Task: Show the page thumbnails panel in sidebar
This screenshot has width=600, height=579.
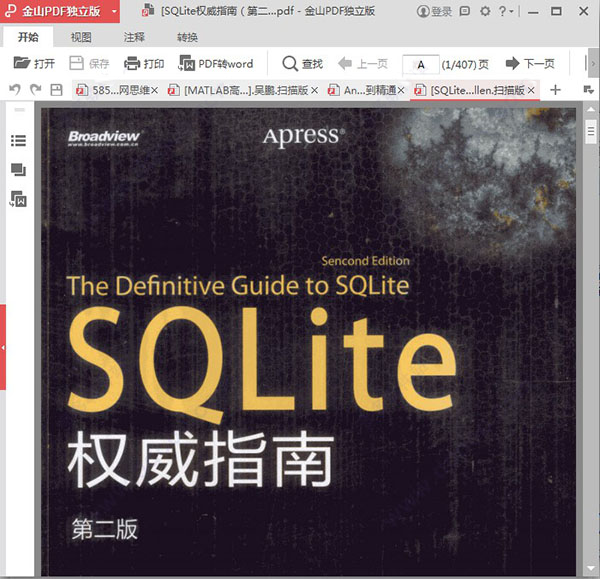Action: pyautogui.click(x=18, y=170)
